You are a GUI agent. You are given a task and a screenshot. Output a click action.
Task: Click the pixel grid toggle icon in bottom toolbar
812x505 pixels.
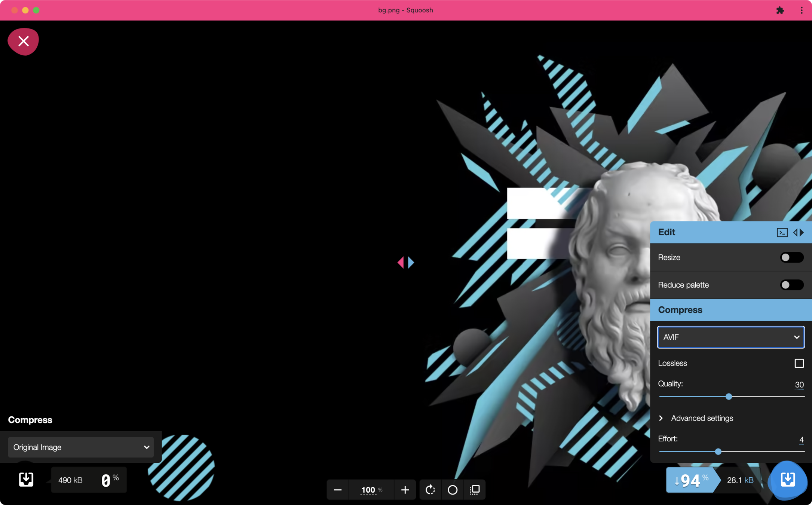tap(475, 490)
